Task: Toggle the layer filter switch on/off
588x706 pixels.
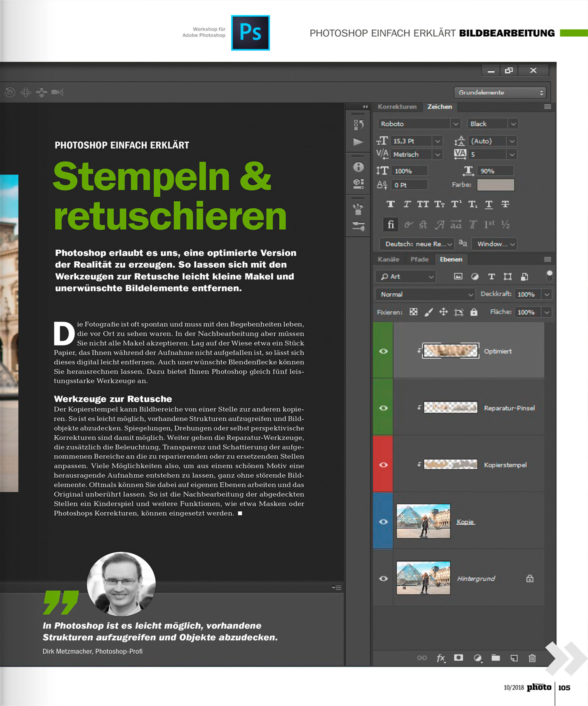Action: pyautogui.click(x=549, y=276)
